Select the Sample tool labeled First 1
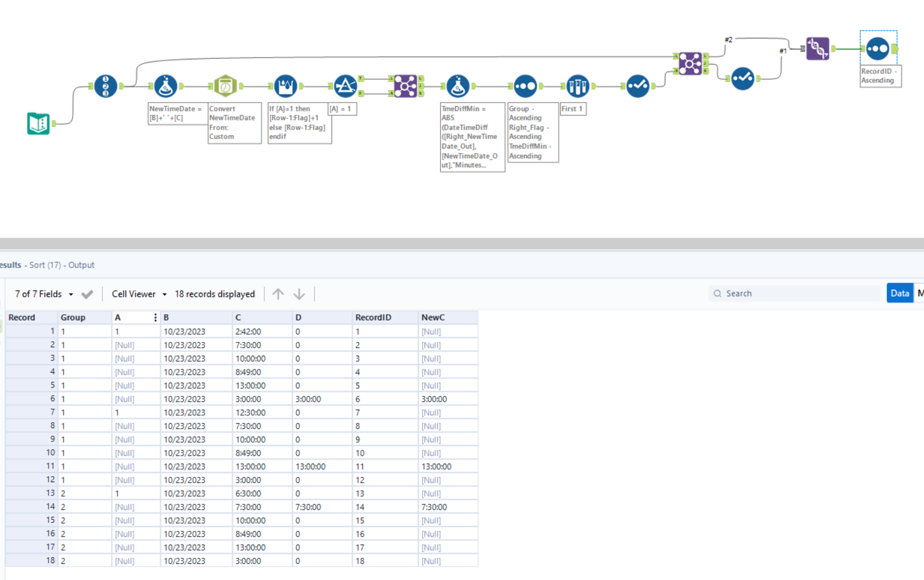 tap(577, 85)
